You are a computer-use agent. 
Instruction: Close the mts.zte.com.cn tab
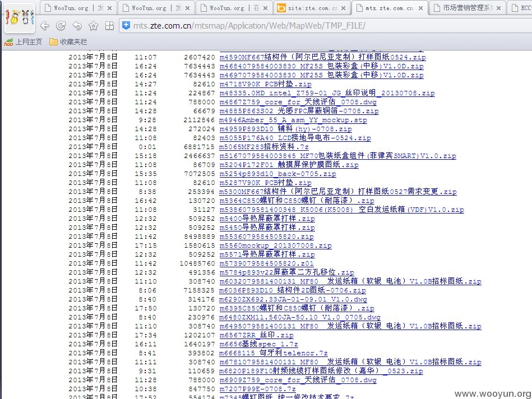pyautogui.click(x=420, y=8)
